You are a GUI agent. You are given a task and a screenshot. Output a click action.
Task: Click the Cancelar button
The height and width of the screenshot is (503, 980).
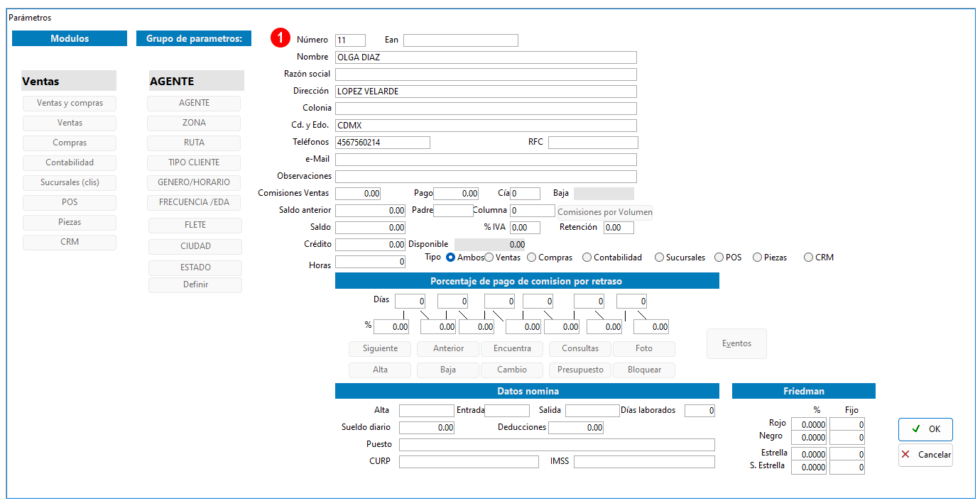[x=925, y=455]
